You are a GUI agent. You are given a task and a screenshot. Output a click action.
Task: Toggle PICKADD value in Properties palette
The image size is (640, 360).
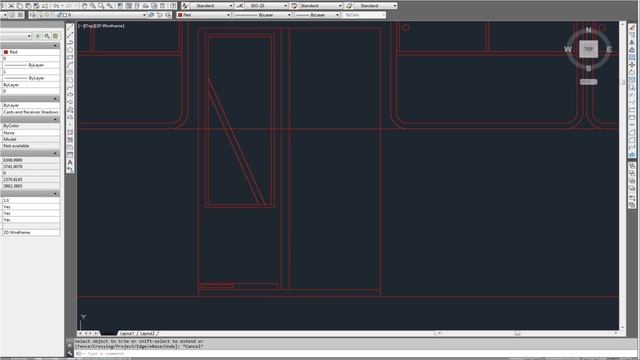coord(38,36)
